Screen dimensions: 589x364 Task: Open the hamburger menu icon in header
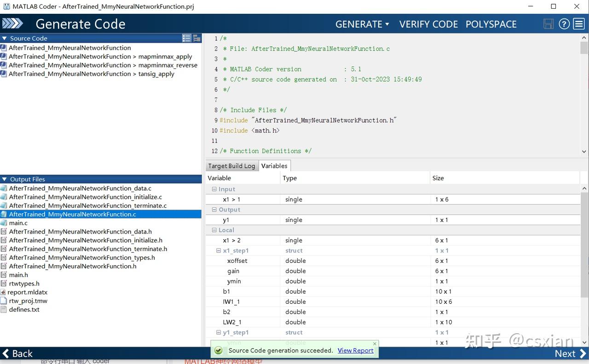[x=579, y=24]
